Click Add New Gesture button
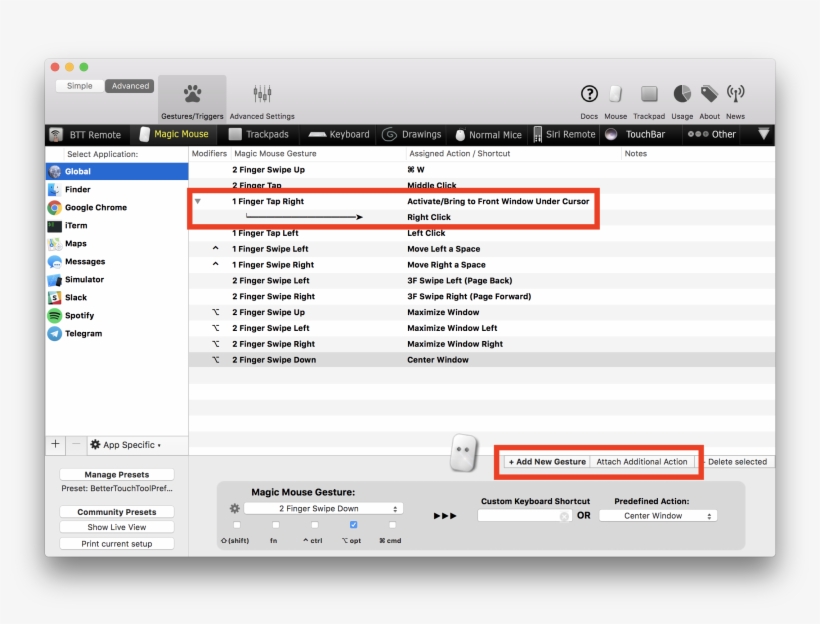Screen dimensions: 820x624 tap(547, 462)
